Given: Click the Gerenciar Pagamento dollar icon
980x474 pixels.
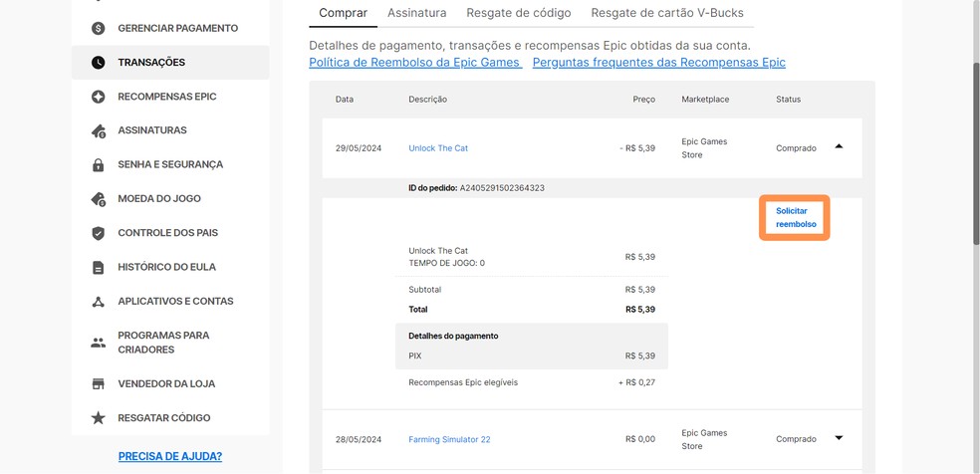Looking at the screenshot, I should coord(98,28).
